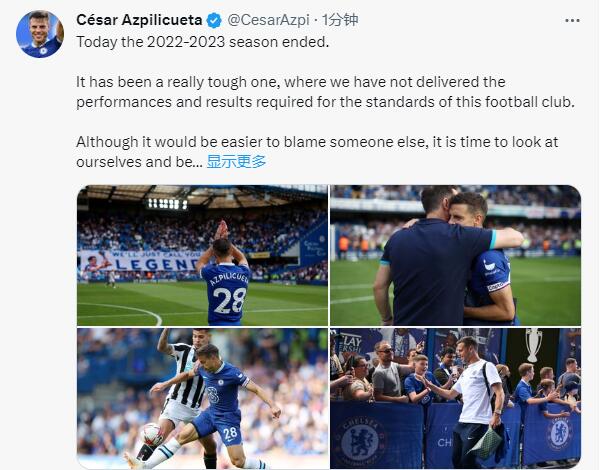
Task: Open the photo of fans behind Chelsea banners
Action: 455,398
